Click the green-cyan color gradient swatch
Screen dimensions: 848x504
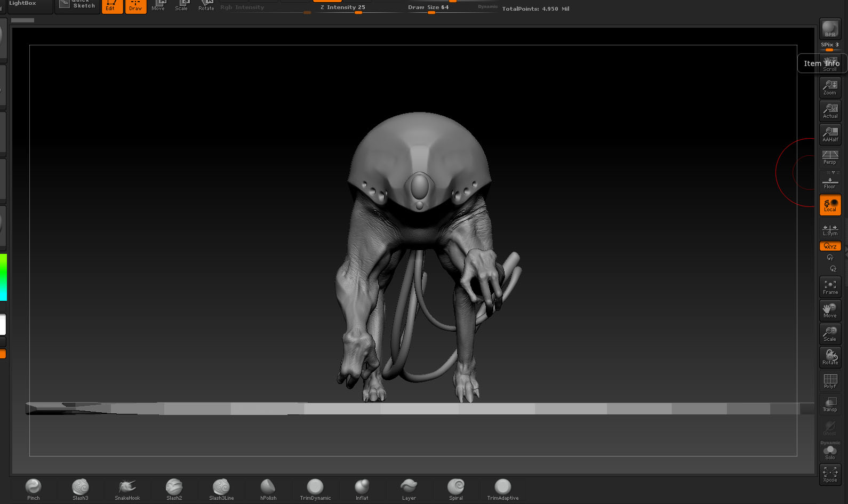pyautogui.click(x=3, y=277)
